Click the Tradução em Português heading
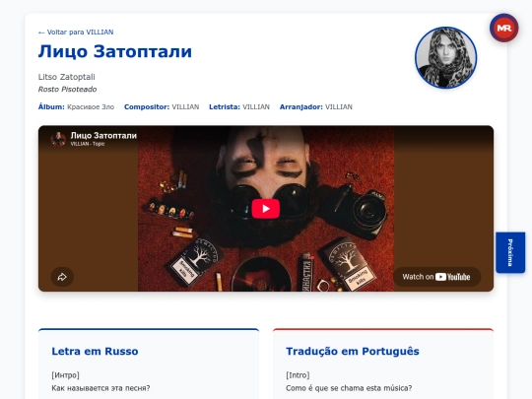 pyautogui.click(x=352, y=351)
